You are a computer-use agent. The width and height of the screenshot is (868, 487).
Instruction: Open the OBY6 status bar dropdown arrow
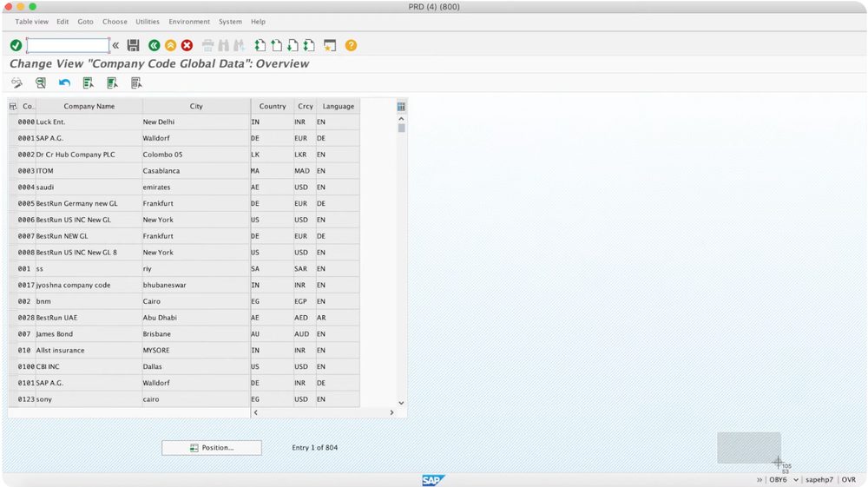click(795, 480)
